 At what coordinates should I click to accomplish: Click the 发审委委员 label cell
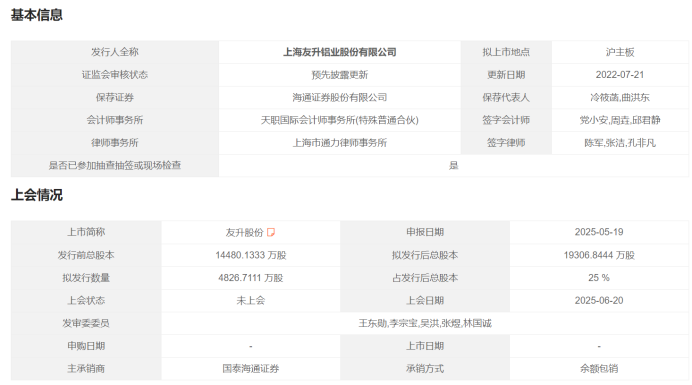pyautogui.click(x=86, y=323)
